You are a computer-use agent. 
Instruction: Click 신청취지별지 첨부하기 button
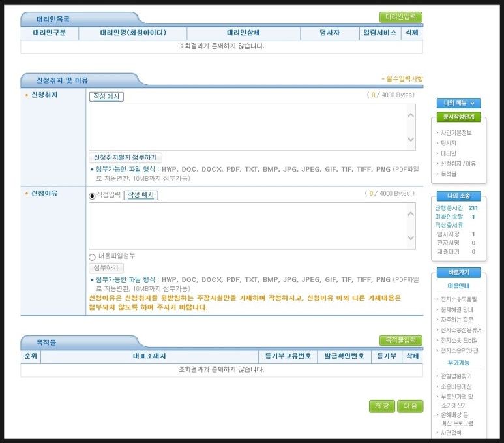pos(125,158)
